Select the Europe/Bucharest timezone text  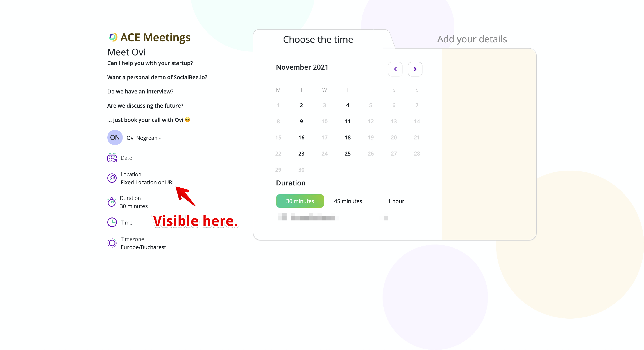[143, 247]
